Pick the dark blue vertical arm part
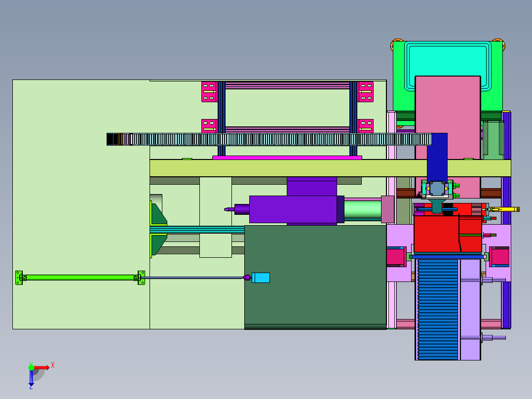532x399 pixels. tap(437, 158)
